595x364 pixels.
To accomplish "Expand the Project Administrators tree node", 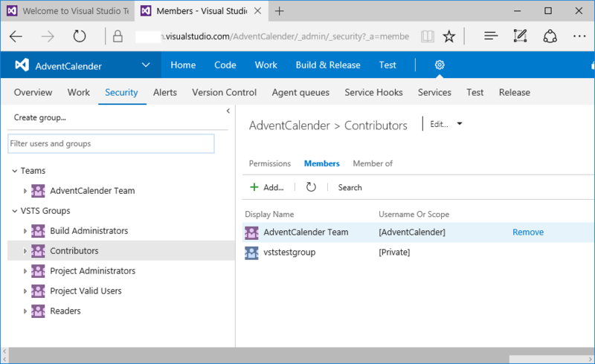I will click(x=25, y=271).
